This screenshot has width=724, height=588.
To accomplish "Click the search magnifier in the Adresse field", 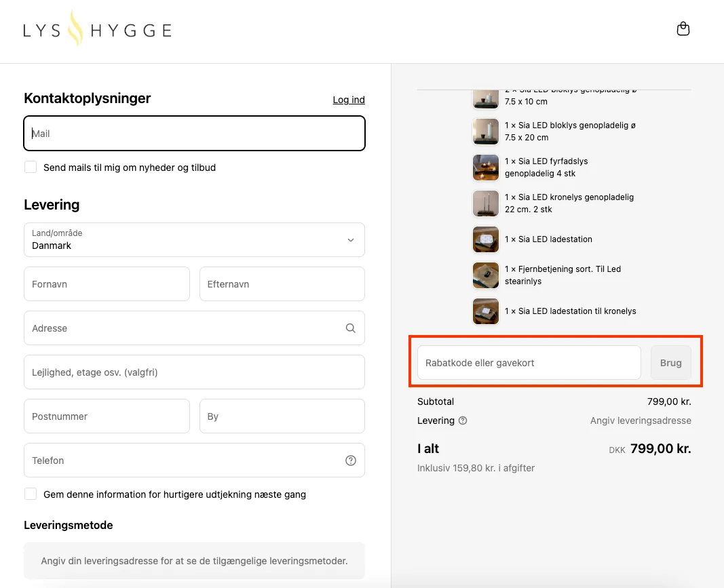I will tap(351, 328).
